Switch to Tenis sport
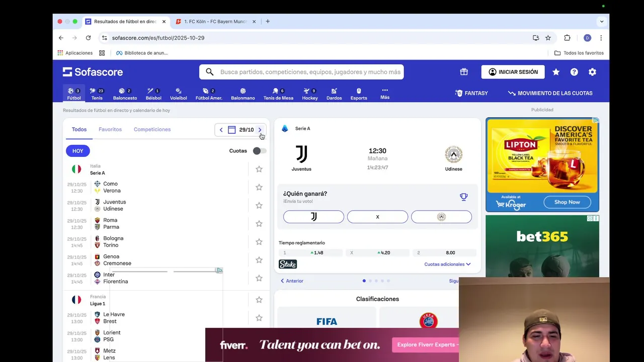The height and width of the screenshot is (362, 644). point(97,94)
